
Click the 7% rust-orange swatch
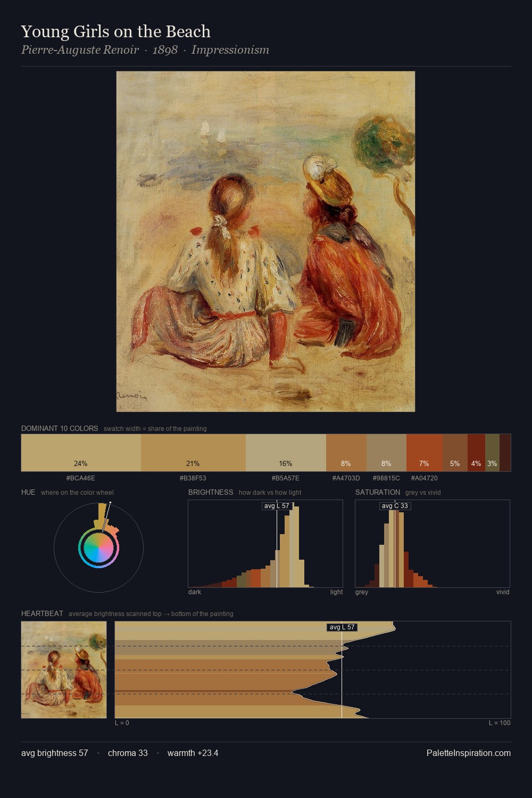(425, 453)
